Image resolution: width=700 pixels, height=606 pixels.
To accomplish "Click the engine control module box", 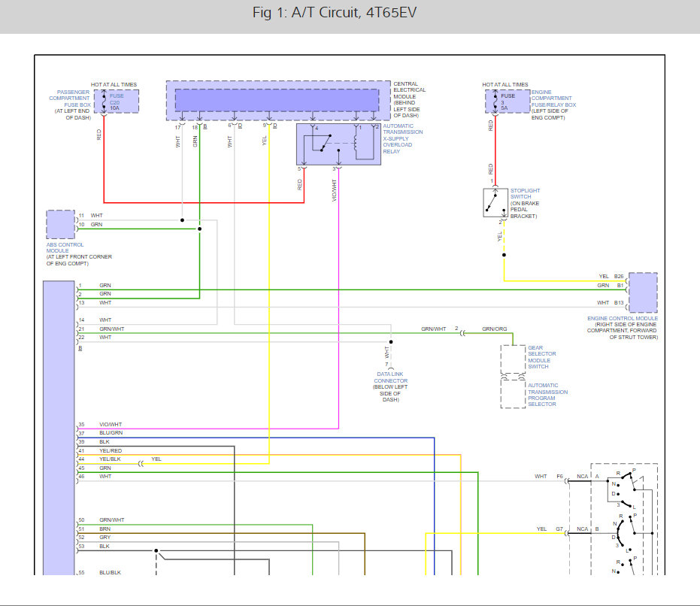I will pos(643,292).
